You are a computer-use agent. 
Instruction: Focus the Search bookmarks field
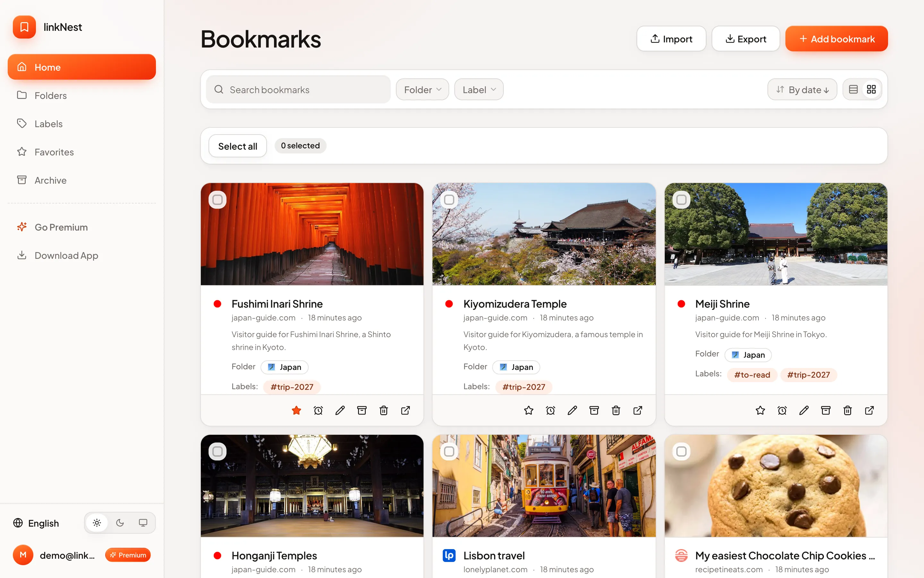298,90
